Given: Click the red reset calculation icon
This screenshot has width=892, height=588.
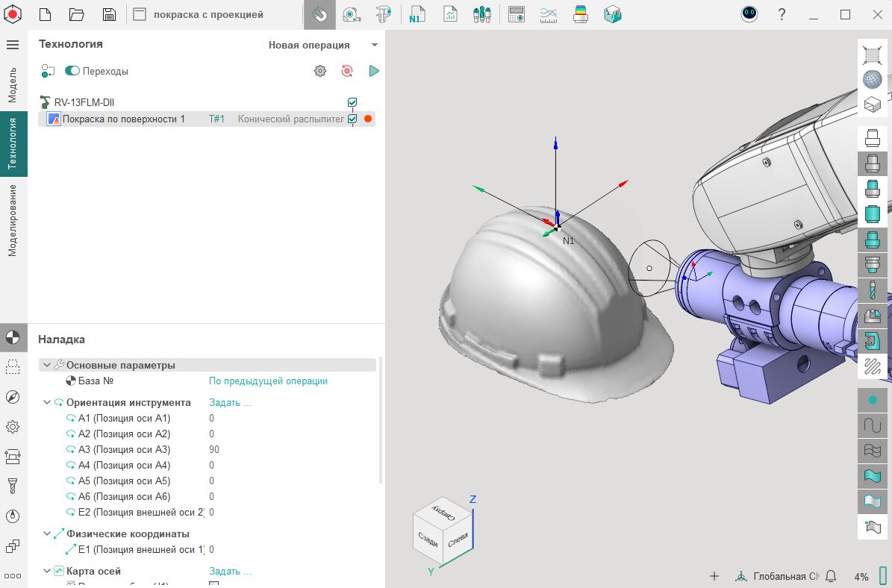Looking at the screenshot, I should 347,71.
